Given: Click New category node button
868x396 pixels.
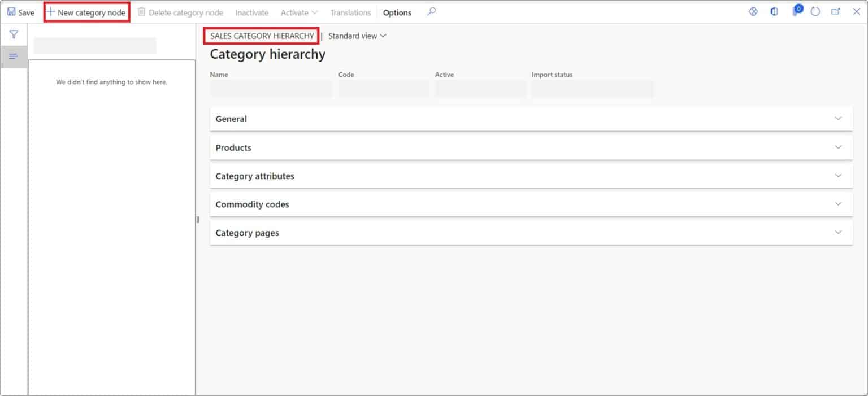Looking at the screenshot, I should [86, 12].
